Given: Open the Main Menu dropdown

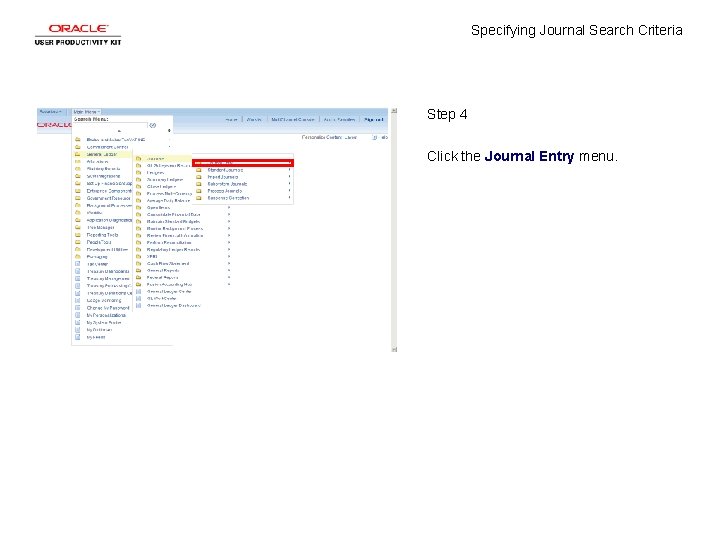Looking at the screenshot, I should pyautogui.click(x=87, y=112).
